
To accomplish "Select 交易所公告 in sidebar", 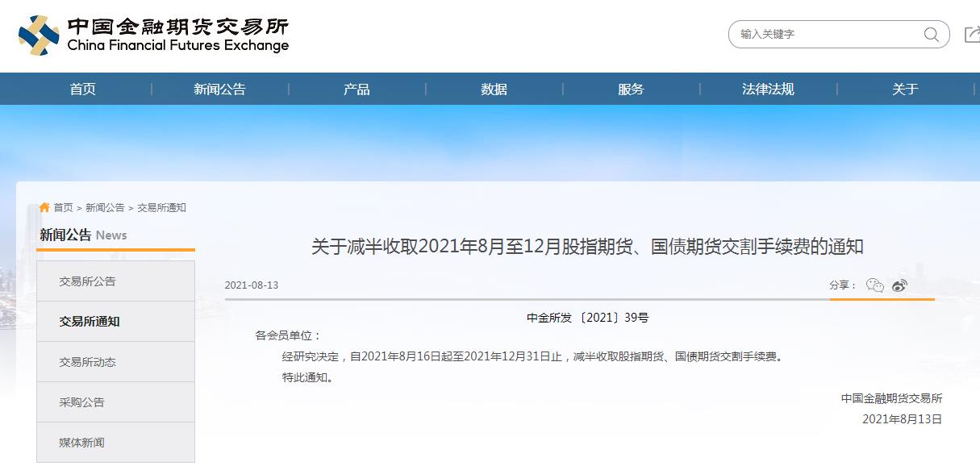I will (x=115, y=281).
